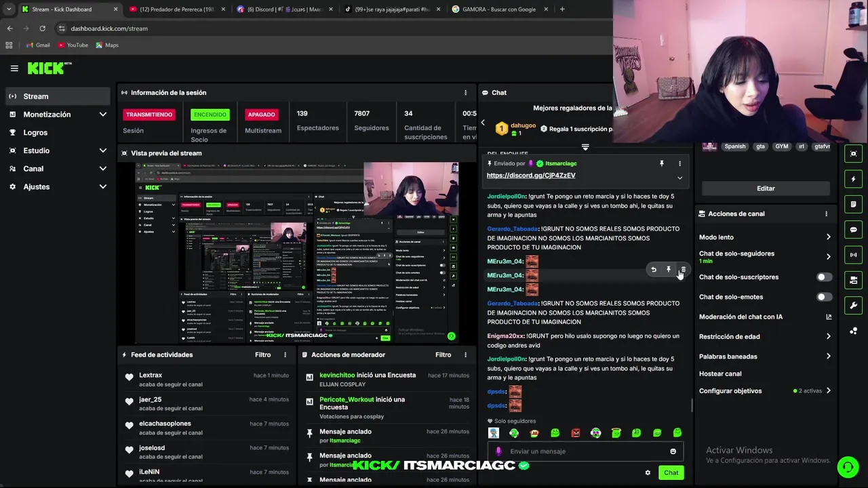Open Filtro in Feed de actividades
868x488 pixels.
[263, 354]
